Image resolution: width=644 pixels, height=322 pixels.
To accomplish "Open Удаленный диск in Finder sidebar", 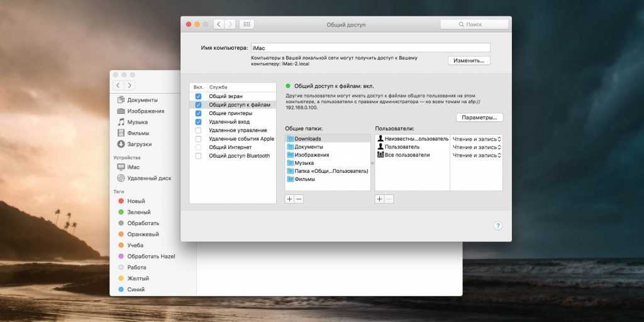I will point(149,178).
